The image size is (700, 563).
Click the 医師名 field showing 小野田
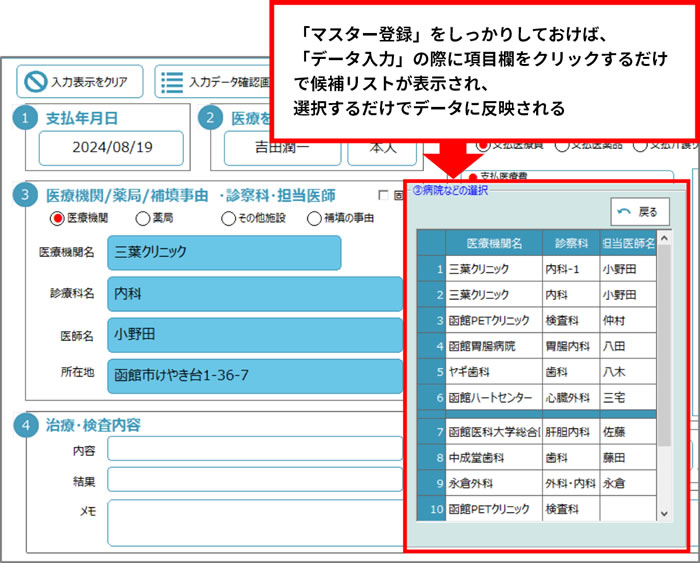pos(255,335)
